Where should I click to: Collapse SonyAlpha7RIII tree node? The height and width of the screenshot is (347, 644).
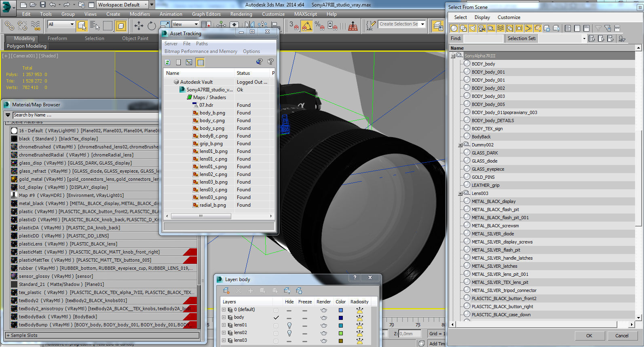[x=453, y=56]
